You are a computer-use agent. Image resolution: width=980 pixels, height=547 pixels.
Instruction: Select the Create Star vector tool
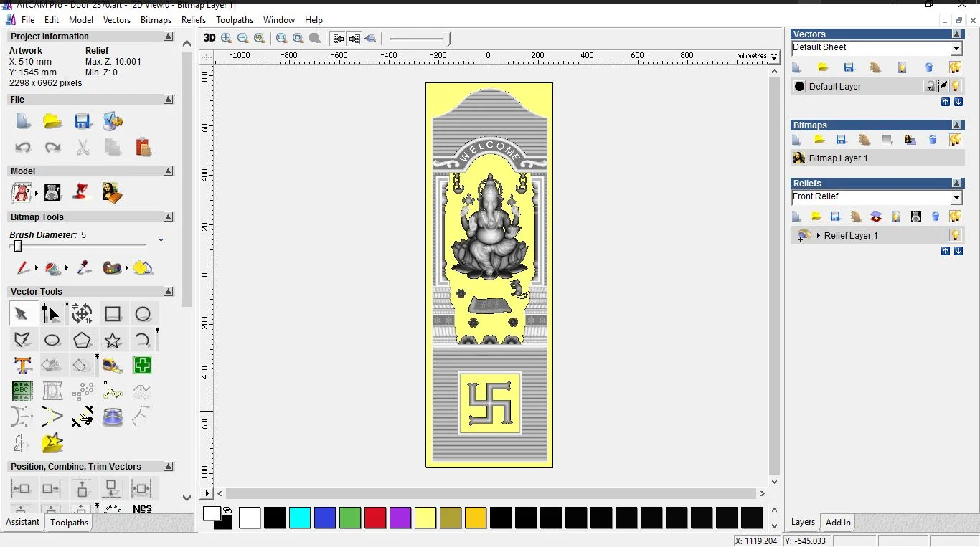click(113, 340)
